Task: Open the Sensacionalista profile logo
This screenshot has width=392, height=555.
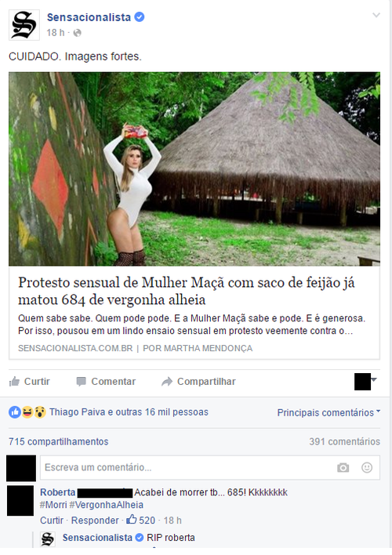Action: tap(24, 25)
